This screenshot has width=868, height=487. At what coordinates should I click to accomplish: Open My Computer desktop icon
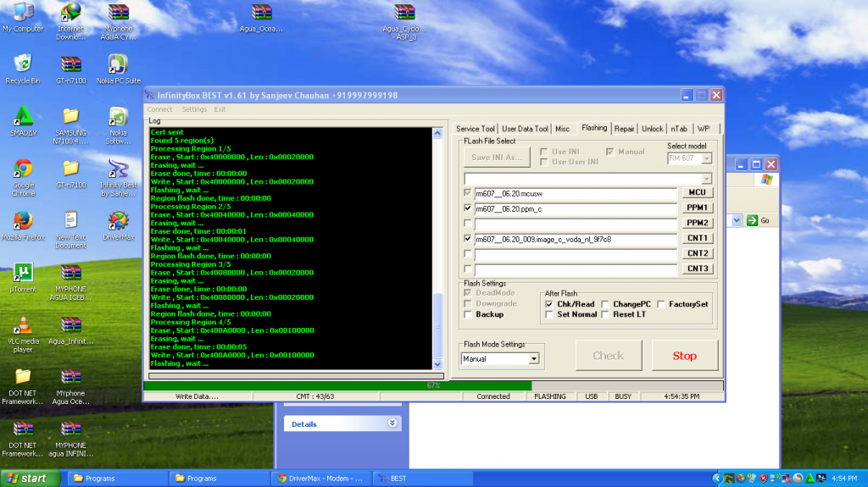pos(23,17)
